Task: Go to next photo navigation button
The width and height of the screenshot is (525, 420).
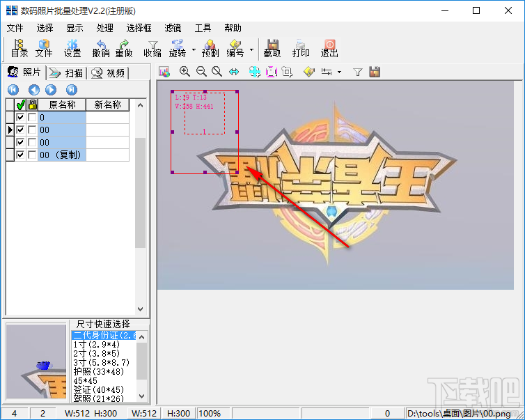Action: [x=51, y=90]
